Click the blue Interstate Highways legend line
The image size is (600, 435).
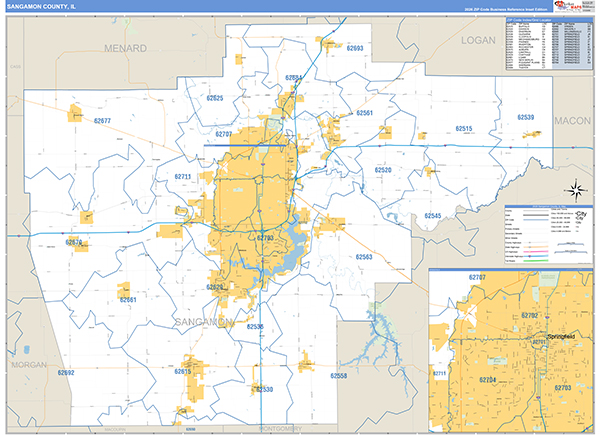point(536,256)
